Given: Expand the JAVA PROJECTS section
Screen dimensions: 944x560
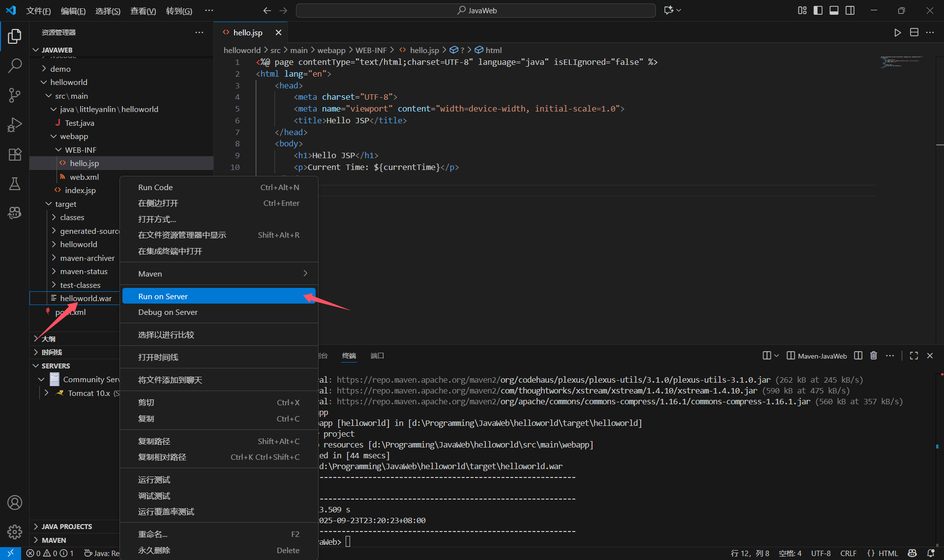Looking at the screenshot, I should [x=67, y=526].
